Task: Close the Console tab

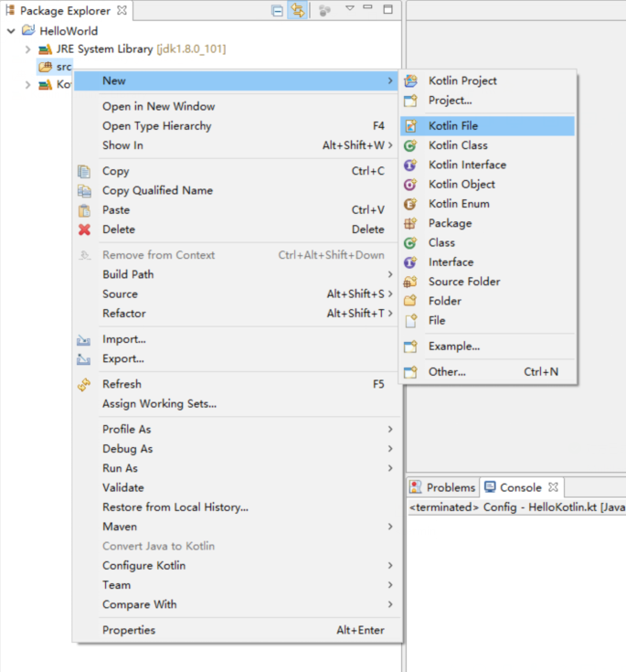Action: [554, 487]
